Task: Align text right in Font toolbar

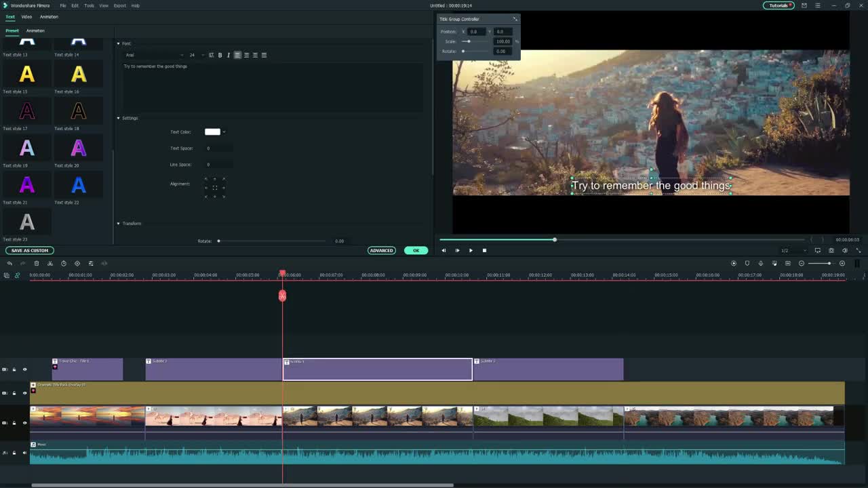Action: 255,55
